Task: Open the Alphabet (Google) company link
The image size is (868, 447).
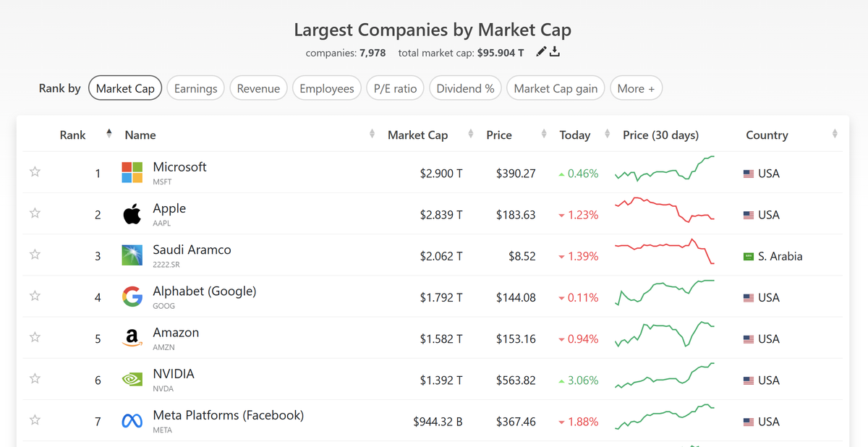Action: pos(205,291)
